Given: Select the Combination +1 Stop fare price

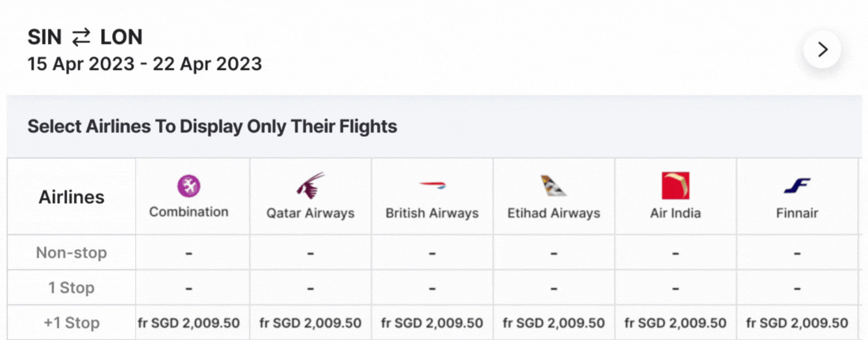Looking at the screenshot, I should 189,322.
